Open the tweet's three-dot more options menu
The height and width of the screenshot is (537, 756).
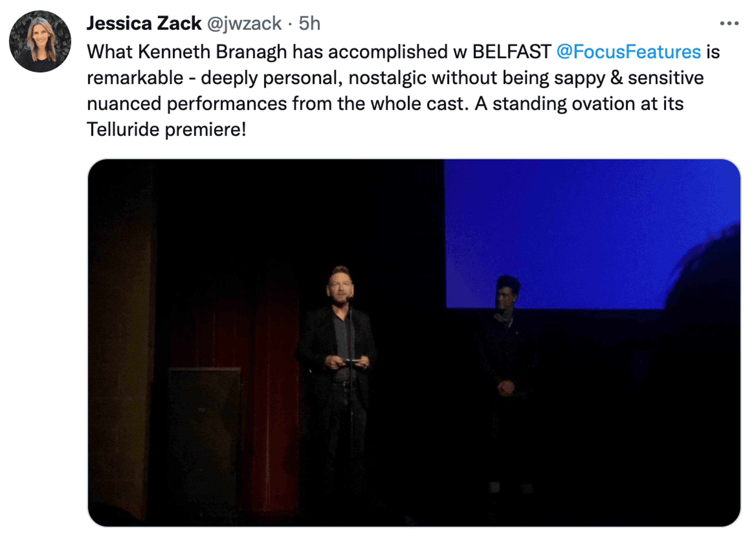pyautogui.click(x=729, y=23)
